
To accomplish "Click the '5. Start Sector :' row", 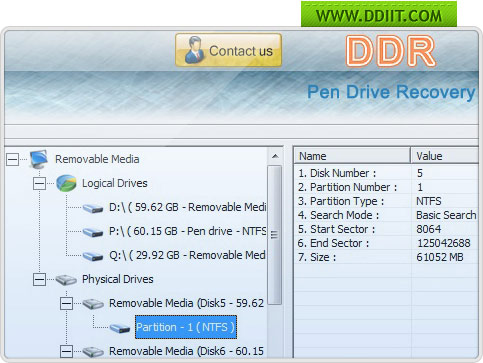I will pos(387,229).
